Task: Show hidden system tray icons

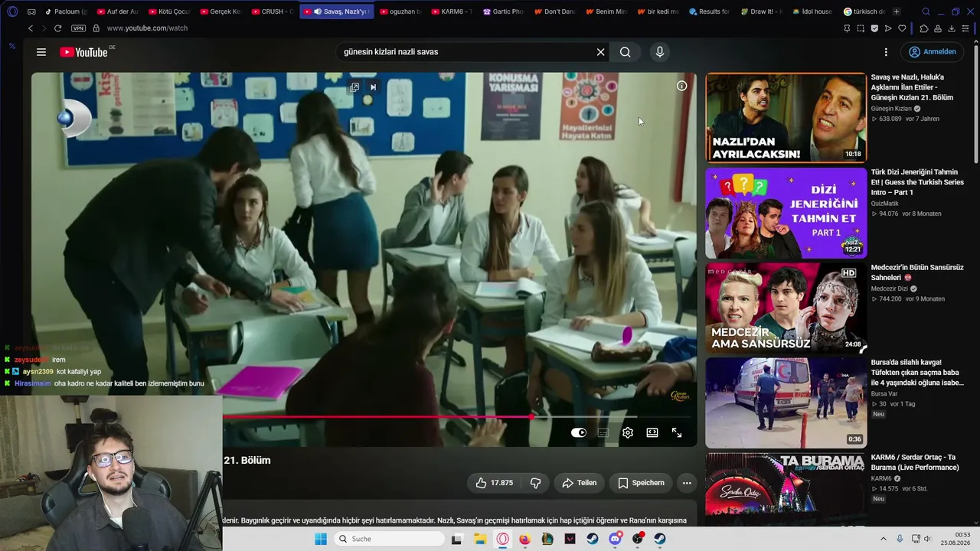Action: point(885,539)
